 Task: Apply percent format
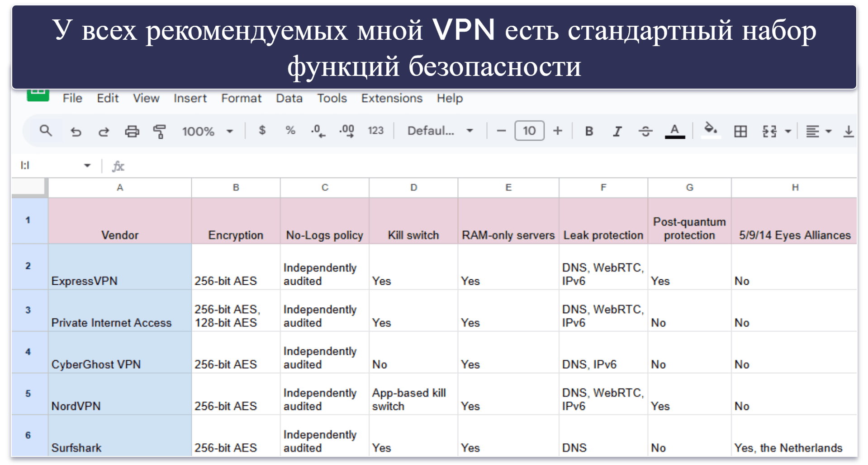pyautogui.click(x=290, y=131)
